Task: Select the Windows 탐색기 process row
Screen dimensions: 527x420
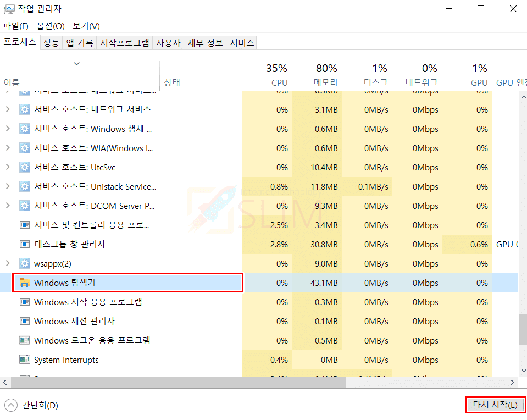Action: 259,283
